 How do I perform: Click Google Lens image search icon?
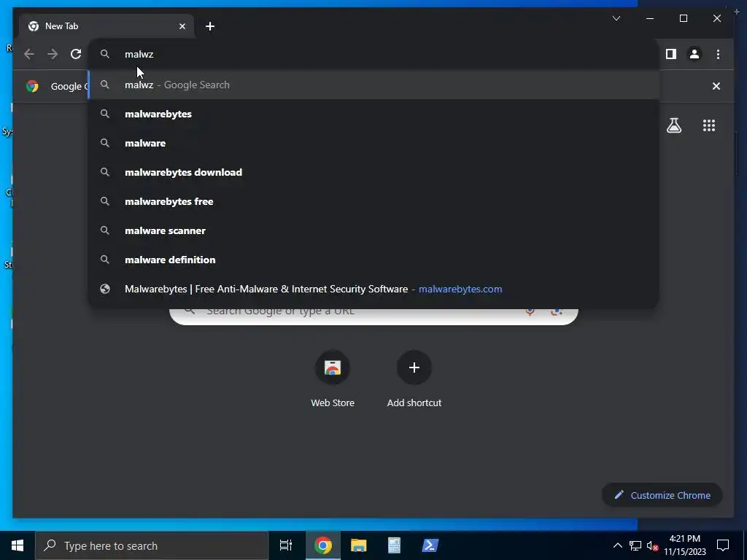click(556, 312)
